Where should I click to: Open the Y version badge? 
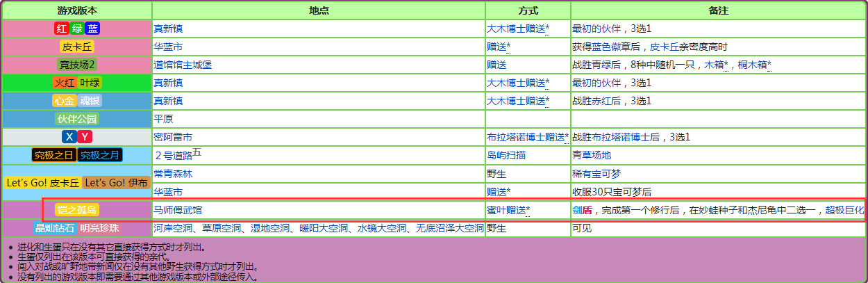(85, 137)
